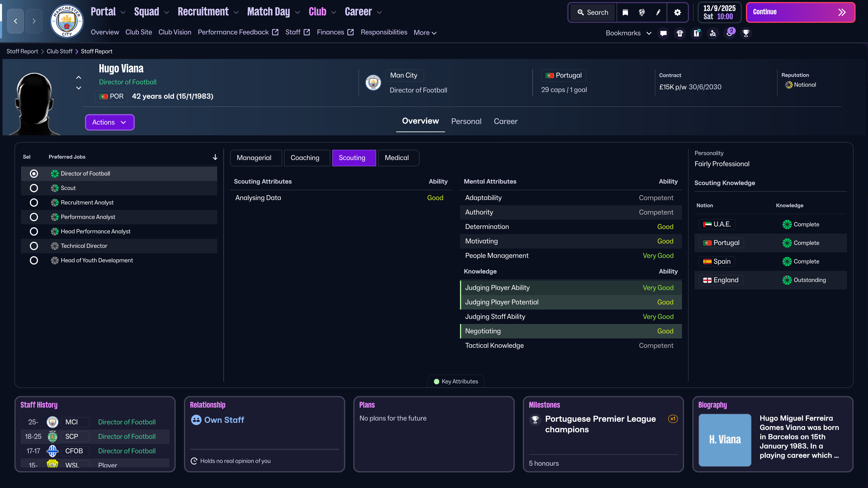This screenshot has width=868, height=488.
Task: Select Head of Youth Development radio button
Action: pyautogui.click(x=34, y=260)
